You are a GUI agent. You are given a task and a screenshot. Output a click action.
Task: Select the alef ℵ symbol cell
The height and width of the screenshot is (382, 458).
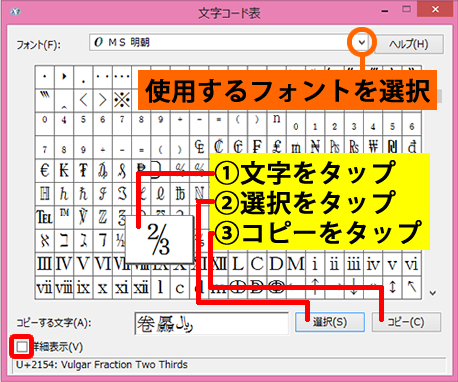(x=45, y=241)
